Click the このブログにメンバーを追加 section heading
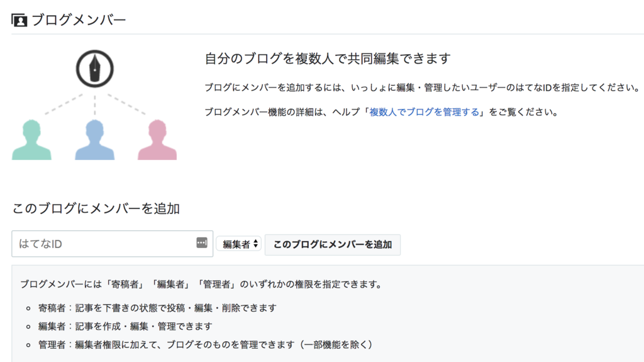 coord(96,208)
